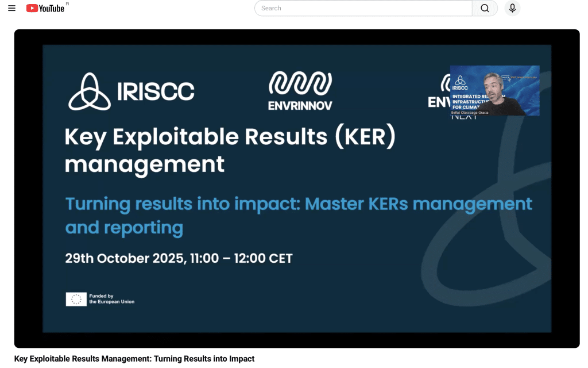Click inside the Search text field
Image resolution: width=588 pixels, height=368 pixels.
point(362,9)
